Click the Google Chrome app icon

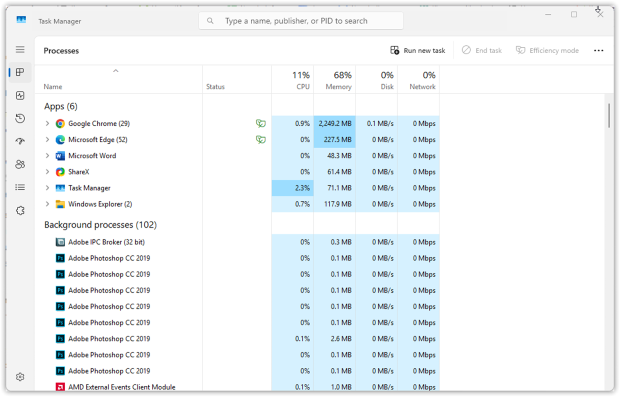click(x=60, y=124)
